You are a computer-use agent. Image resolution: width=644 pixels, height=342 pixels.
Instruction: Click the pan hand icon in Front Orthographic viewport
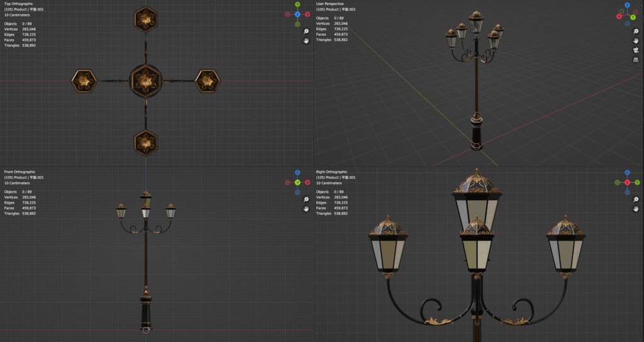coord(306,209)
